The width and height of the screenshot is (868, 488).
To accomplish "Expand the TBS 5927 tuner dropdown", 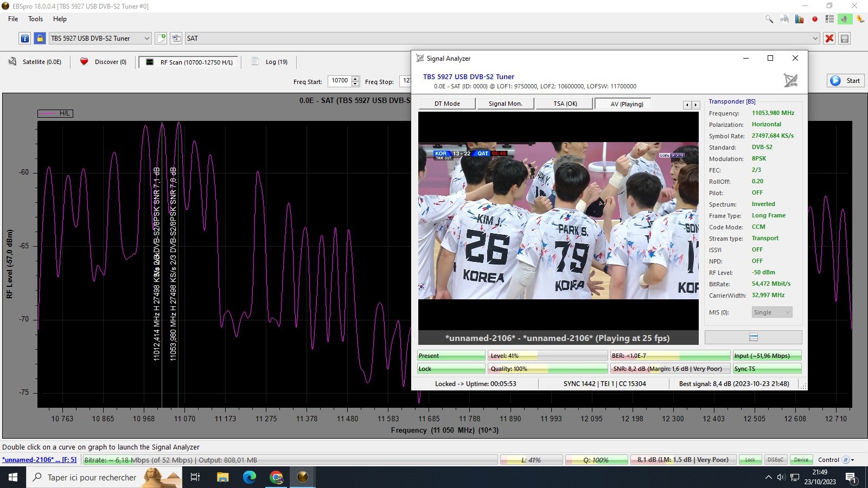I will 146,38.
